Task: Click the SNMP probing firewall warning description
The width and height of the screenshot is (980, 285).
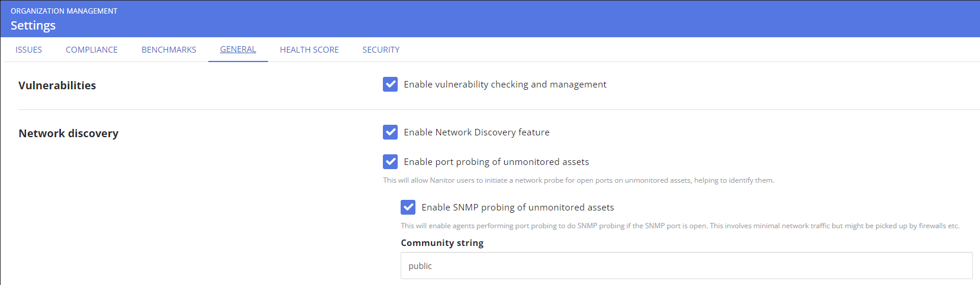Action: [679, 226]
